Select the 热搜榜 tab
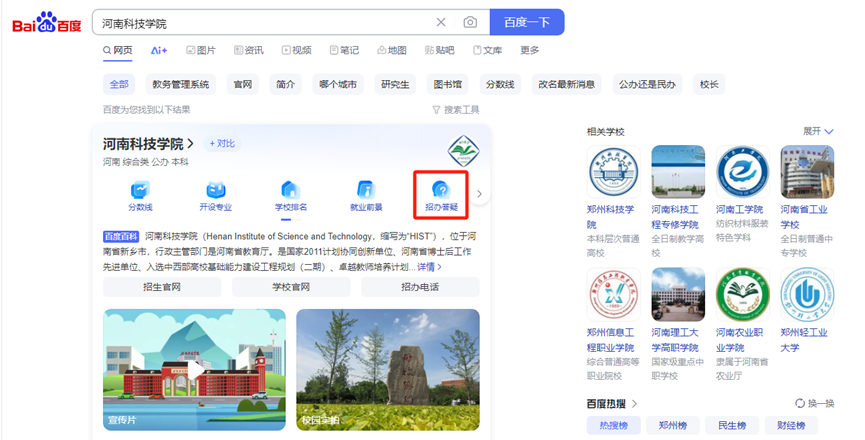Viewport: 865px width, 440px height. pyautogui.click(x=613, y=425)
